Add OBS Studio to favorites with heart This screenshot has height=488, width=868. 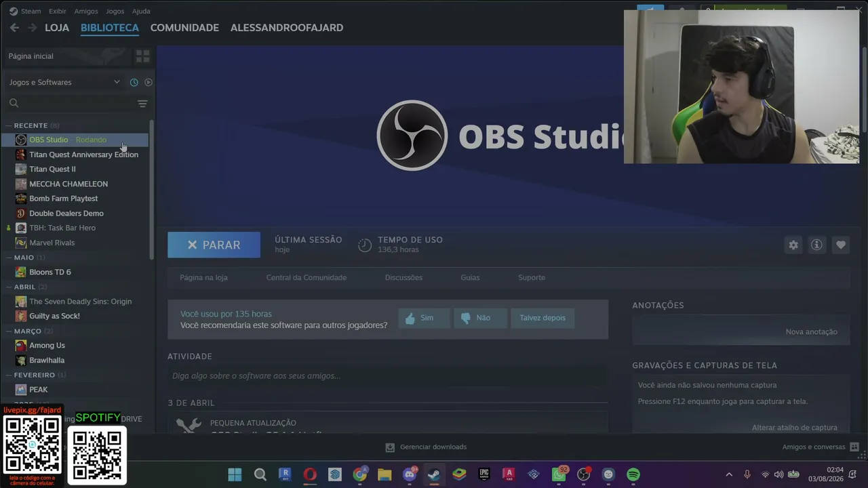[x=841, y=245]
